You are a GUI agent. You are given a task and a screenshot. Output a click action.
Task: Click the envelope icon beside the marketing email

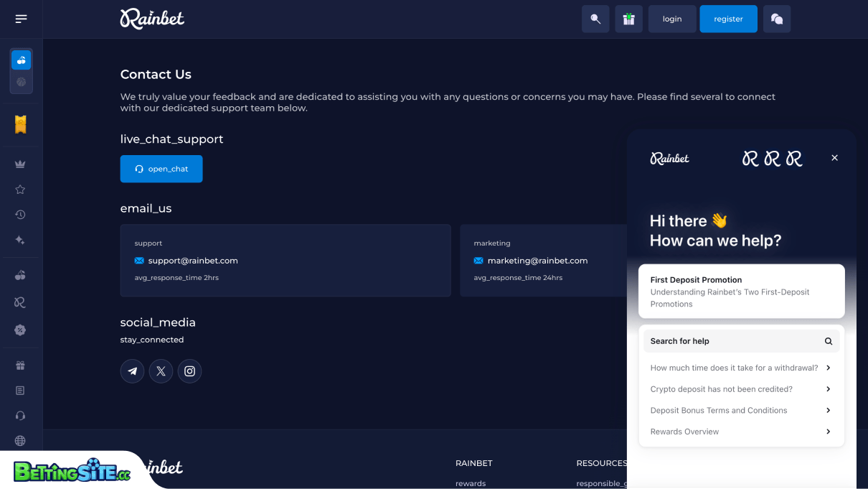click(x=478, y=261)
